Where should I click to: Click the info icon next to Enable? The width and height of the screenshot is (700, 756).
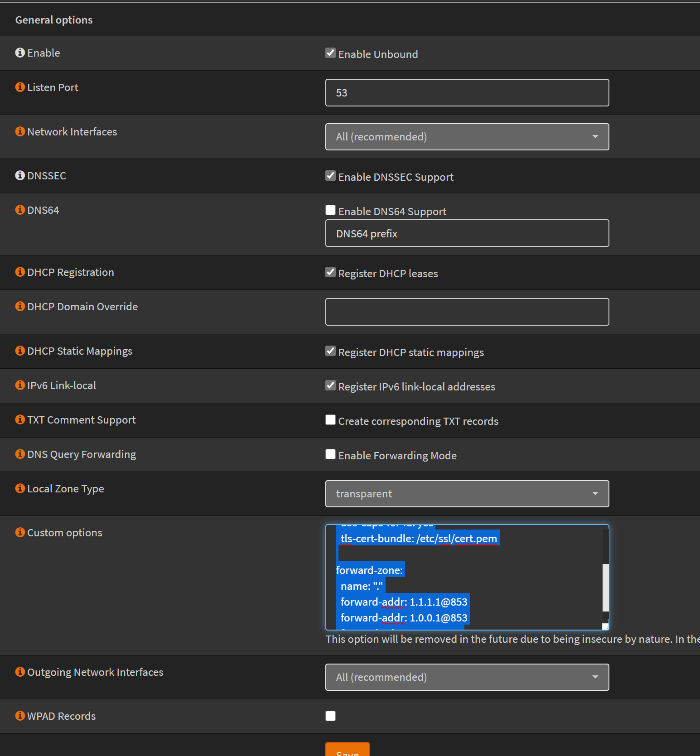coord(20,53)
